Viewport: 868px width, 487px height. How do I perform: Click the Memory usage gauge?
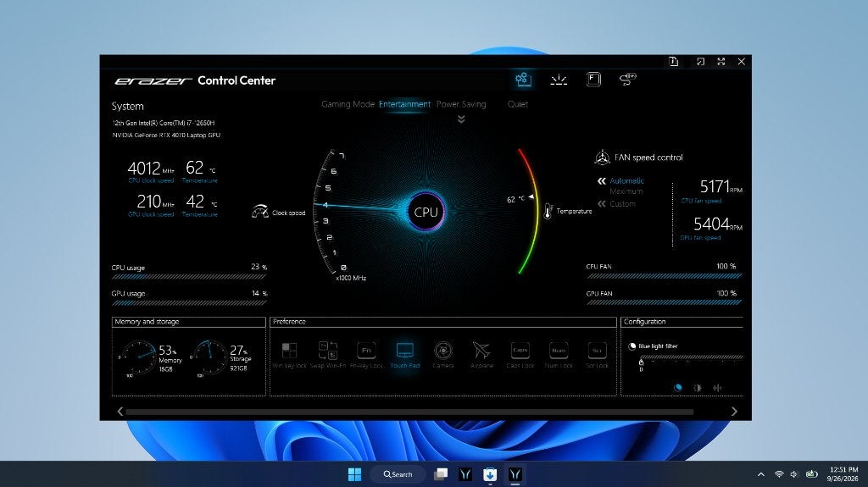pyautogui.click(x=138, y=358)
